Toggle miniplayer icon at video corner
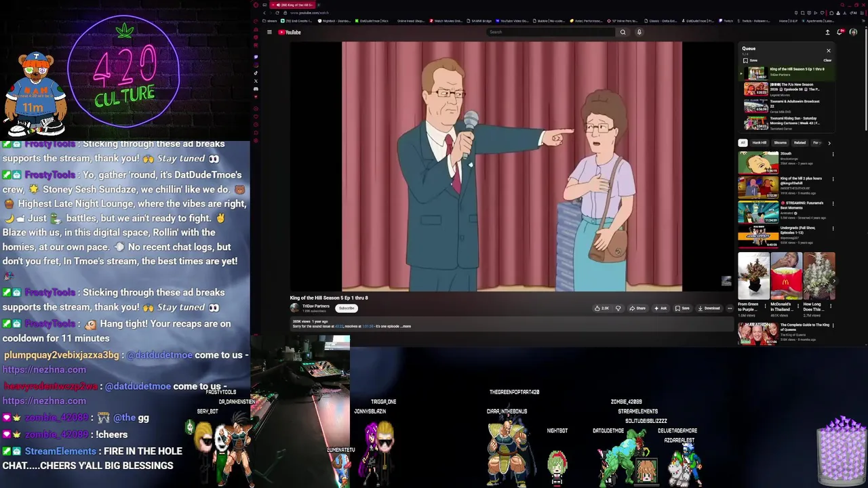The height and width of the screenshot is (488, 868). pos(726,281)
